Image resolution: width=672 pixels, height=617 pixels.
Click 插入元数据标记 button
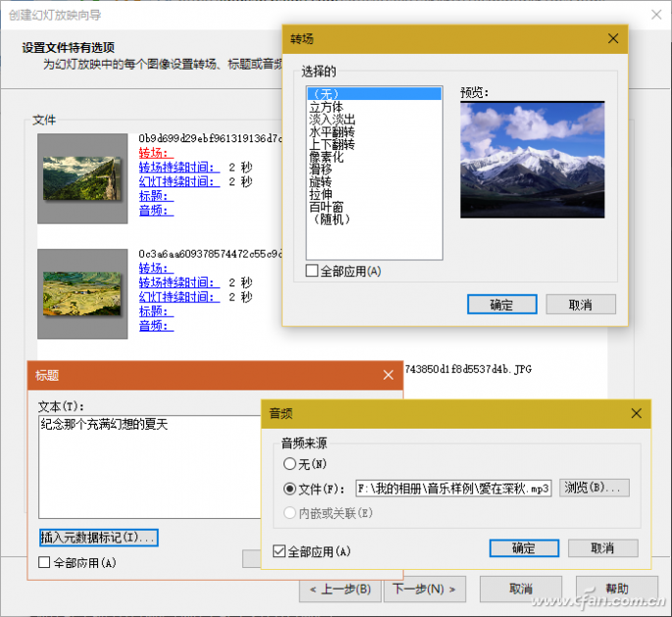[x=98, y=538]
